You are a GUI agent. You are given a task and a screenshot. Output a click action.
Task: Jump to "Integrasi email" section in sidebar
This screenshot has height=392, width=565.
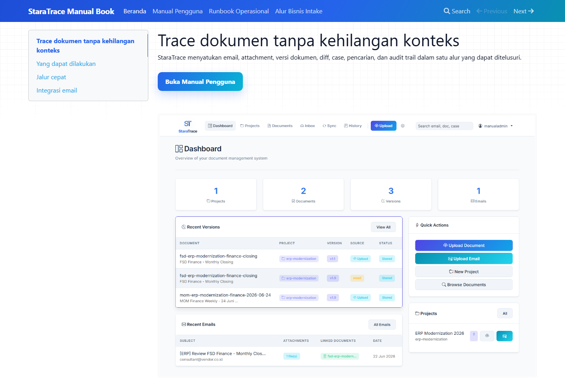tap(56, 90)
